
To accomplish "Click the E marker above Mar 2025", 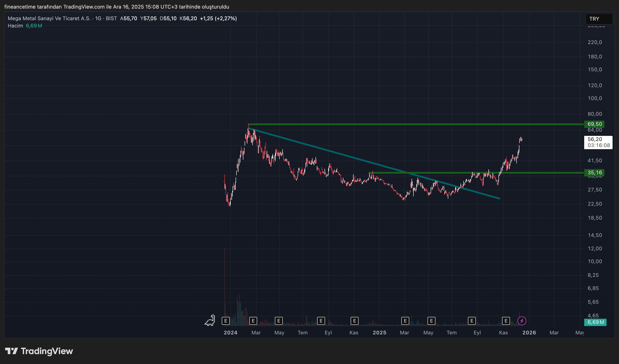I will (405, 321).
